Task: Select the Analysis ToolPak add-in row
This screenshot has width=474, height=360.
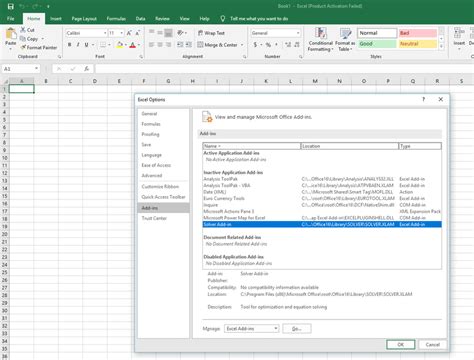Action: tap(322, 179)
